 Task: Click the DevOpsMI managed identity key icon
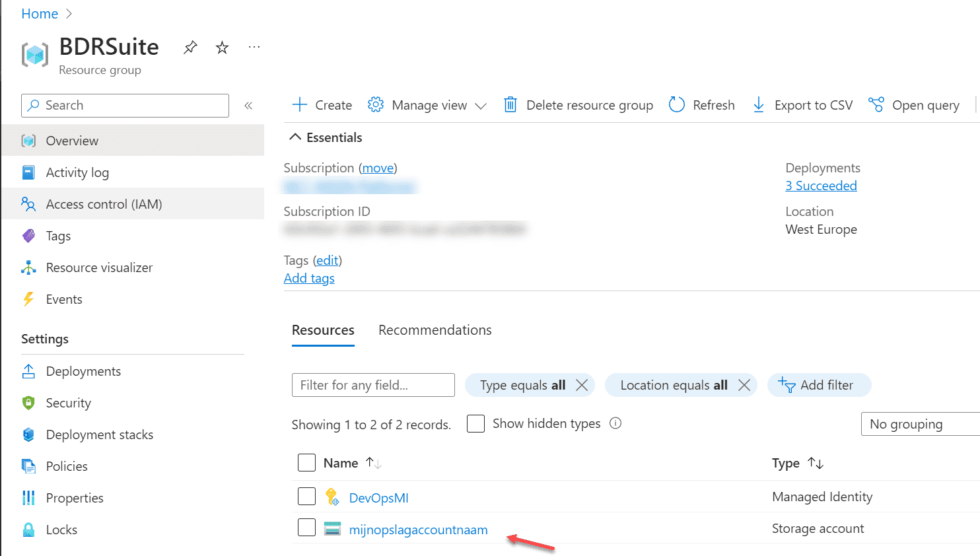(332, 497)
